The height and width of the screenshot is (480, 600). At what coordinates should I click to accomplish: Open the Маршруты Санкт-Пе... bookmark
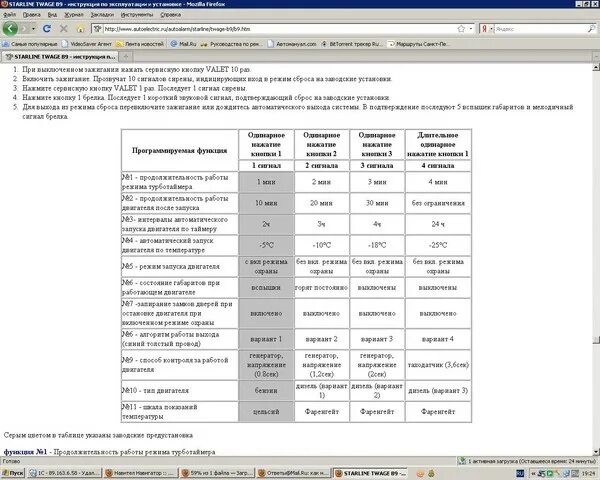click(x=419, y=44)
